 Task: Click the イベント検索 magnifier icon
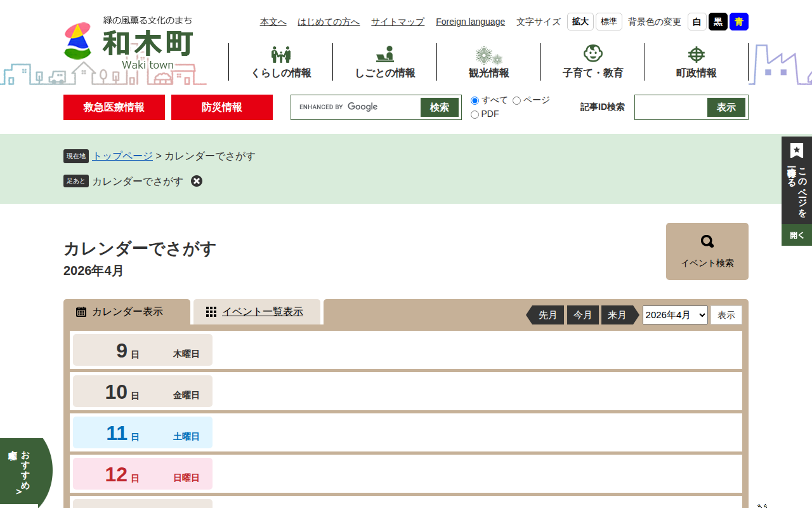click(x=707, y=241)
